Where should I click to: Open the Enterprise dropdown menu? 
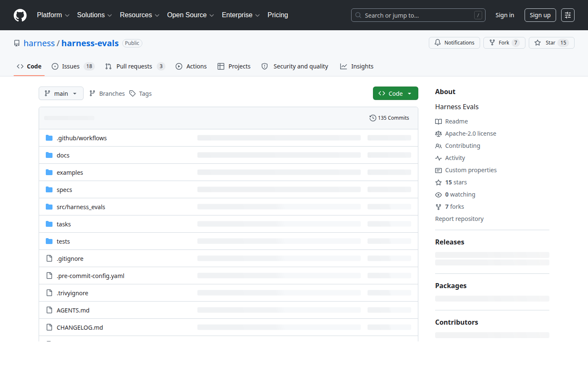tap(241, 15)
